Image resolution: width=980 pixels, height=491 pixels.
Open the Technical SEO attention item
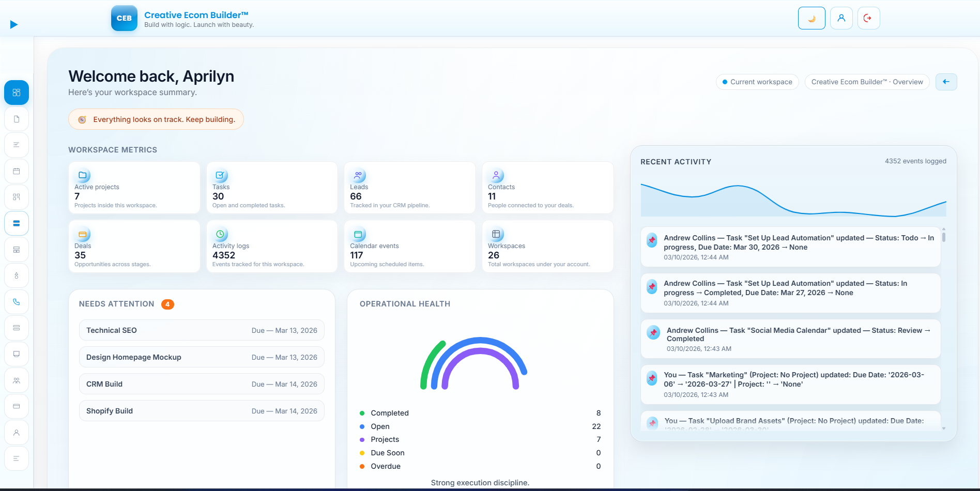click(201, 330)
